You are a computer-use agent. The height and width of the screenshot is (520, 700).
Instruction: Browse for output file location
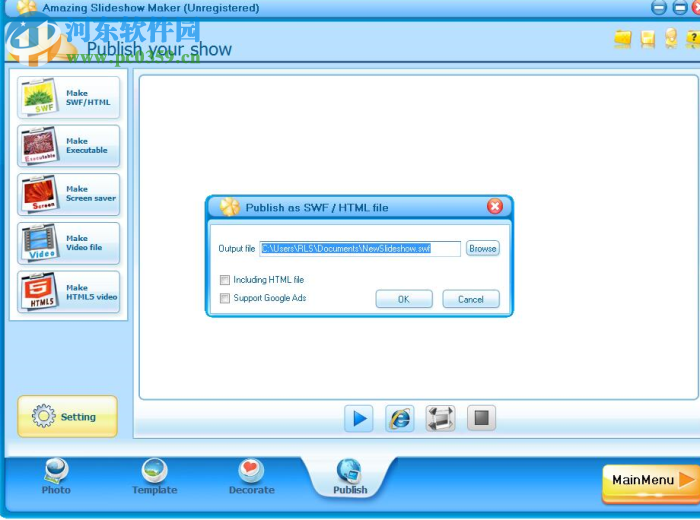(483, 249)
